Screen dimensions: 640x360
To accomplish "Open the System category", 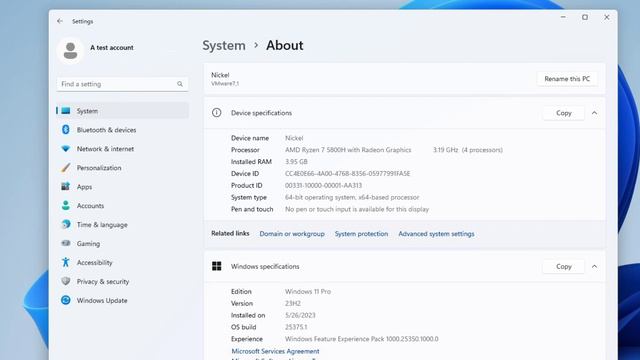I will click(122, 111).
